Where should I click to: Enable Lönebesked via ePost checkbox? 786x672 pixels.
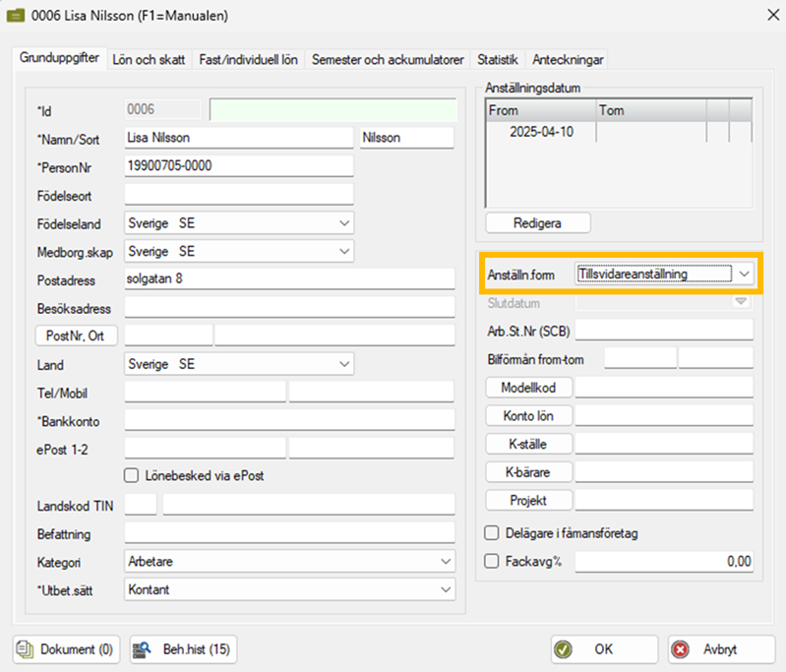point(132,475)
